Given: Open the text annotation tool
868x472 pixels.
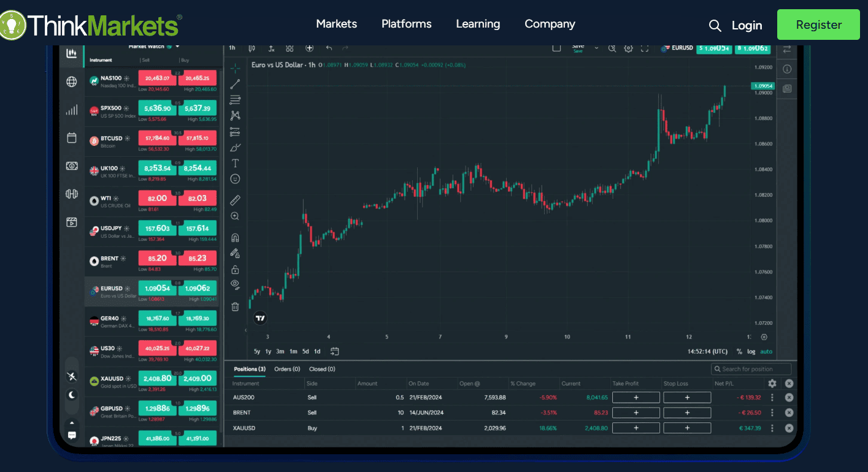Looking at the screenshot, I should [235, 162].
